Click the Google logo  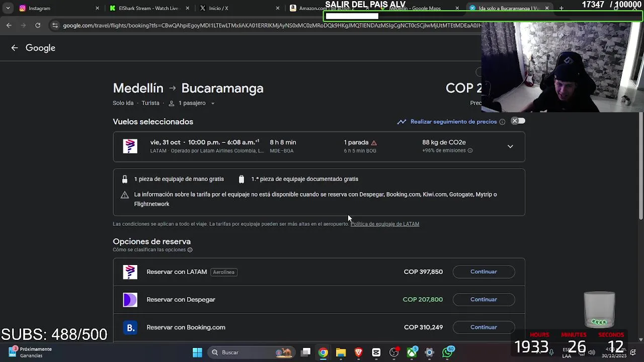[x=40, y=48]
